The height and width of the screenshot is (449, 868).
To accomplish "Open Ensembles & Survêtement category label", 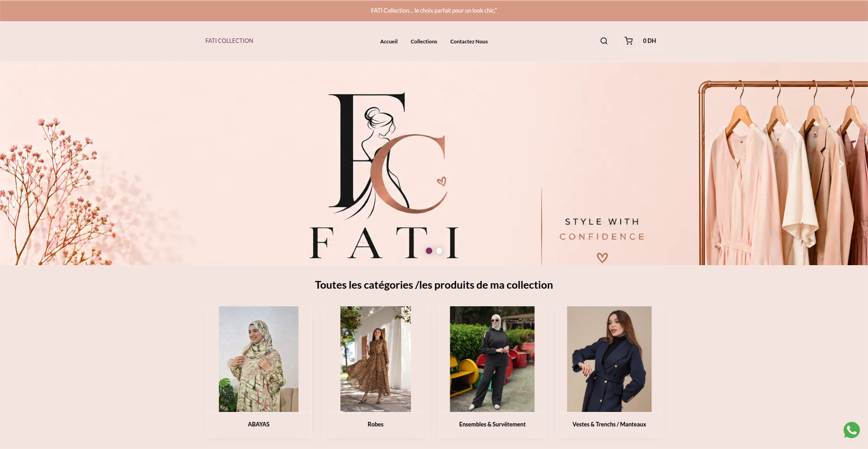I will tap(492, 424).
